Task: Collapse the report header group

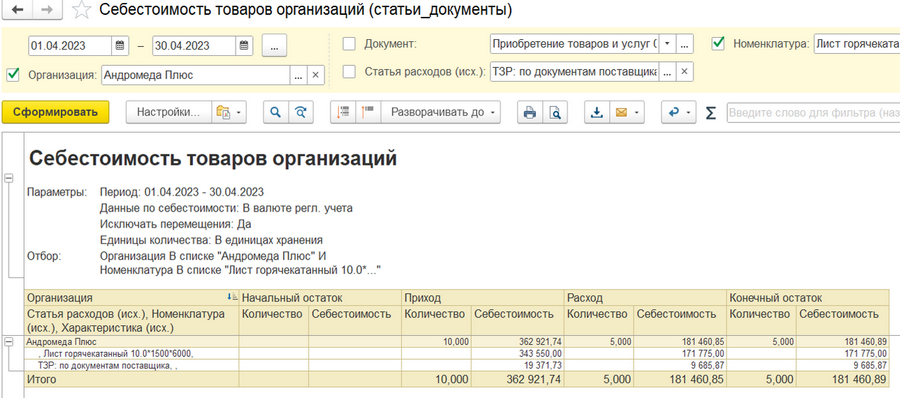Action: click(9, 179)
